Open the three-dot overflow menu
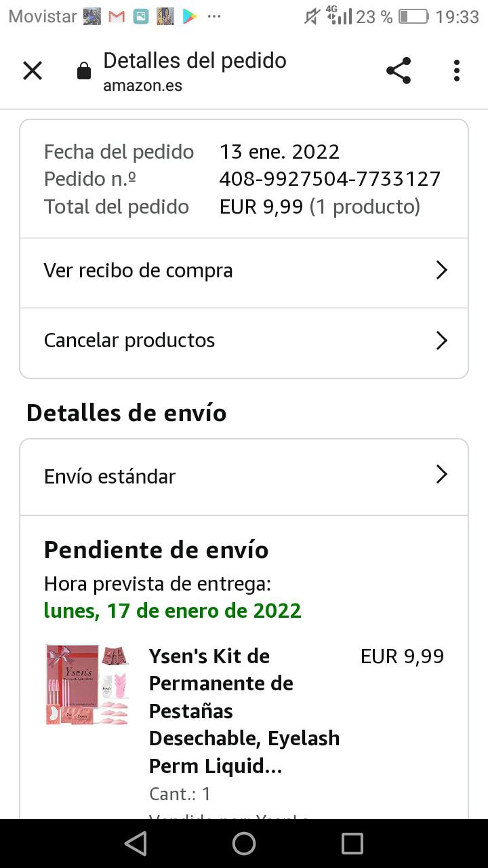488x868 pixels. [457, 71]
